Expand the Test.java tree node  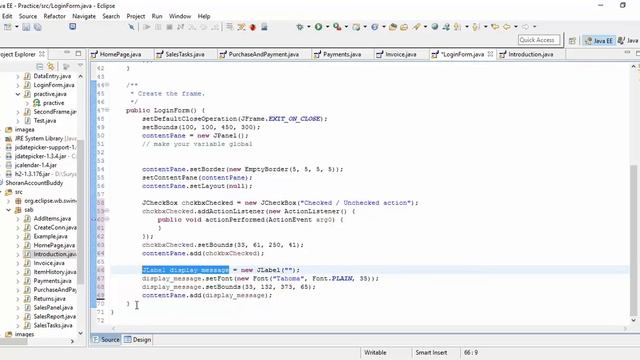(18, 121)
